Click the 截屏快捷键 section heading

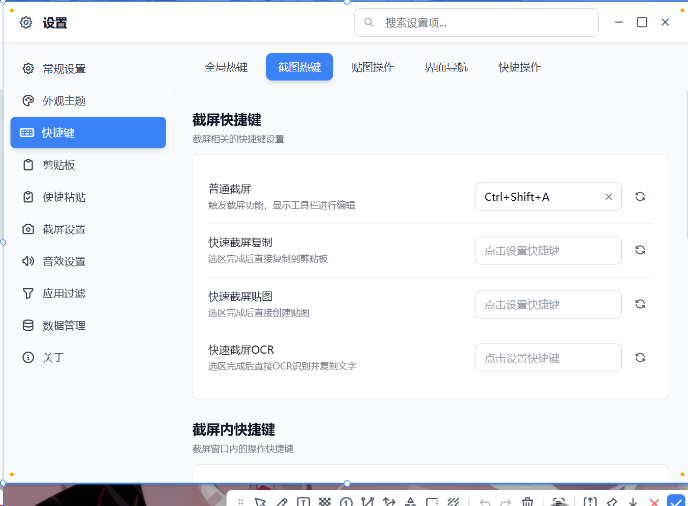(x=227, y=120)
